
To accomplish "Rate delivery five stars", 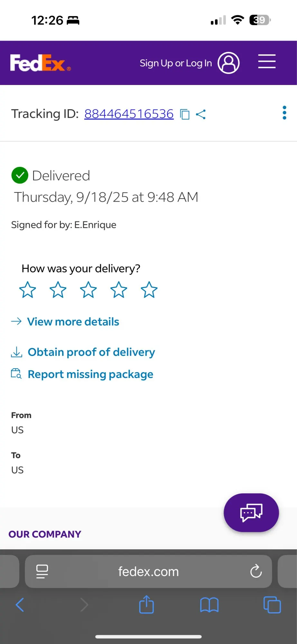I will click(149, 290).
